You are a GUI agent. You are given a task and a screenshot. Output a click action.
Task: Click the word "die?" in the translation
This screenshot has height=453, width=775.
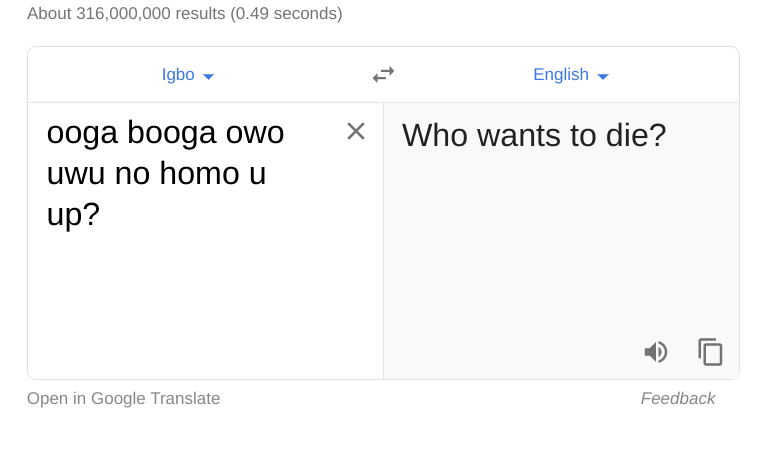tap(636, 135)
